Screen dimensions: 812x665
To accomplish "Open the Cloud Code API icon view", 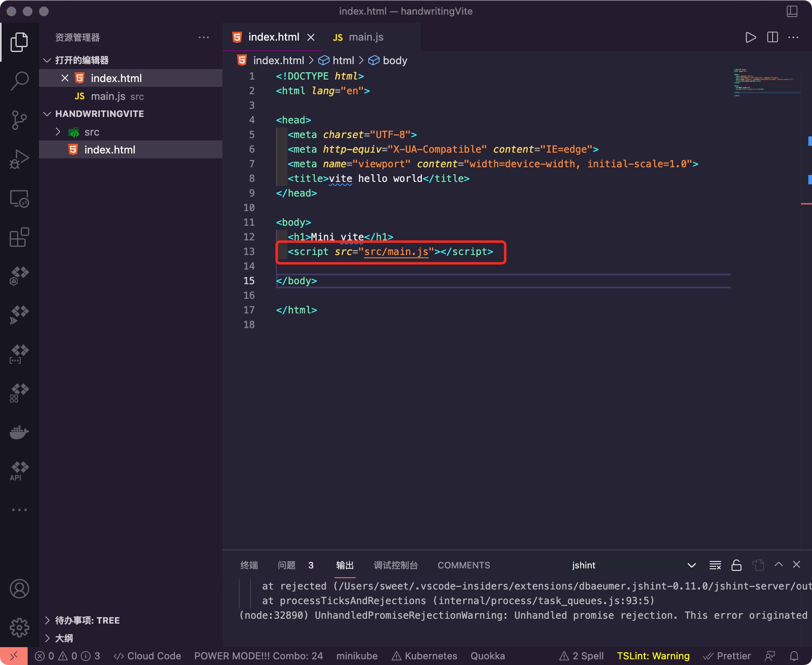I will tap(19, 471).
